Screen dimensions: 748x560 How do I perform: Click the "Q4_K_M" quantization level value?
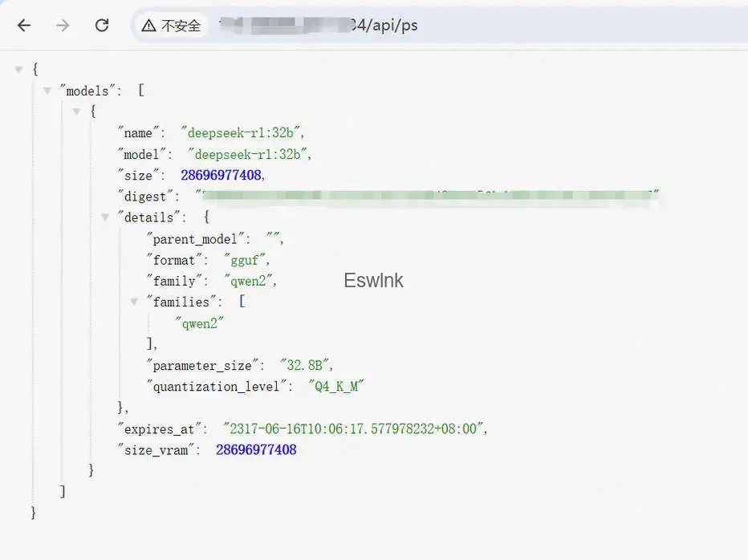[337, 387]
